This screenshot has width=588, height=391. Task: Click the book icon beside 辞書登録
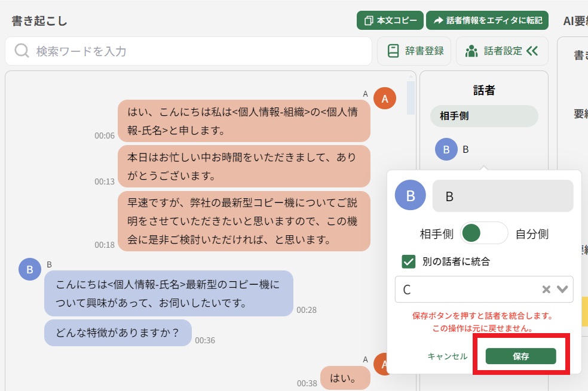click(393, 51)
